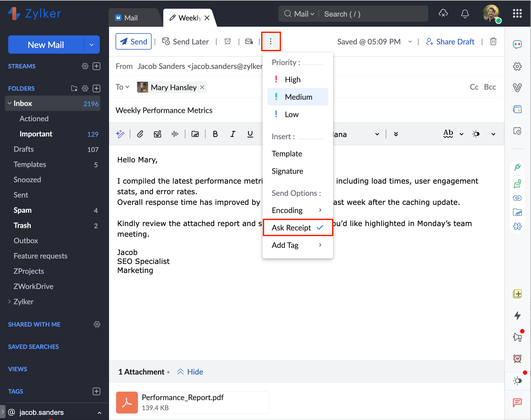Click the AI writing assistant sparkle icon

(120, 134)
